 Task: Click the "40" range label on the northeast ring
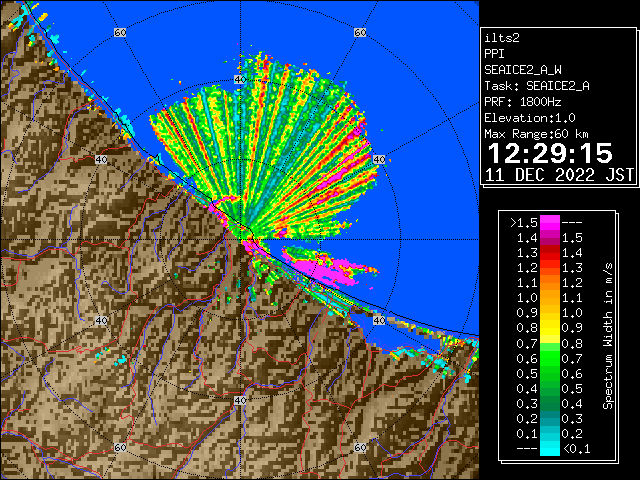tap(379, 160)
